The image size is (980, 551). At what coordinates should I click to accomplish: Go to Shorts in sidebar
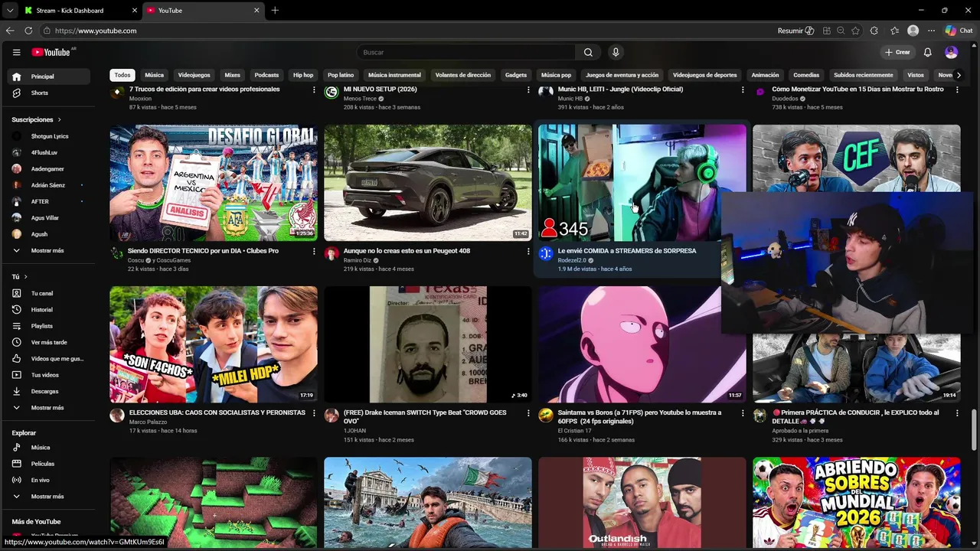47,93
